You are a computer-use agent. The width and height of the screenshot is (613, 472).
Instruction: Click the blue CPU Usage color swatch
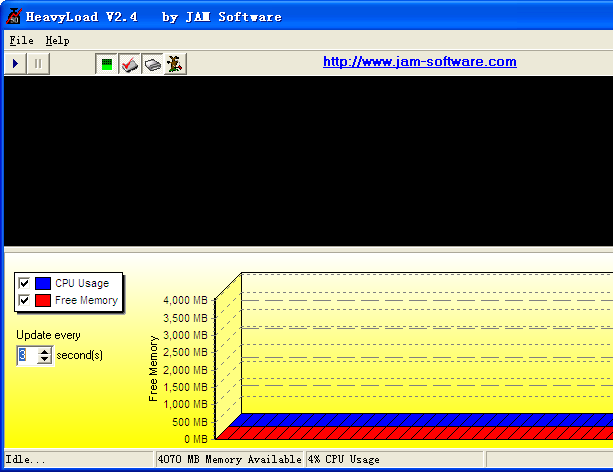43,284
